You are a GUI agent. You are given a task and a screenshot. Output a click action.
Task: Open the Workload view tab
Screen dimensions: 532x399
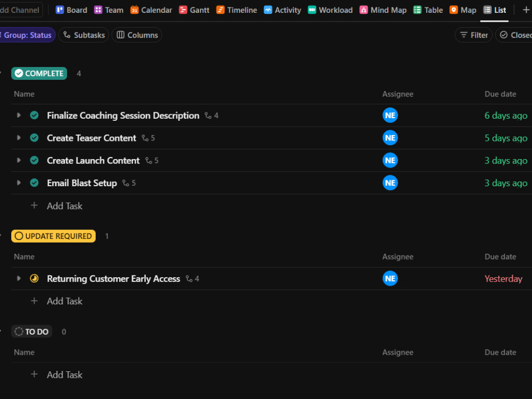330,10
